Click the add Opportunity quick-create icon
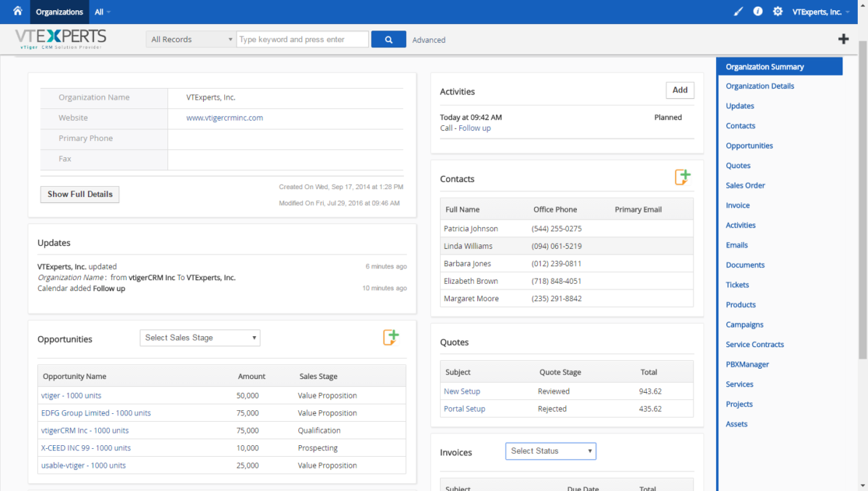868x491 pixels. point(391,336)
